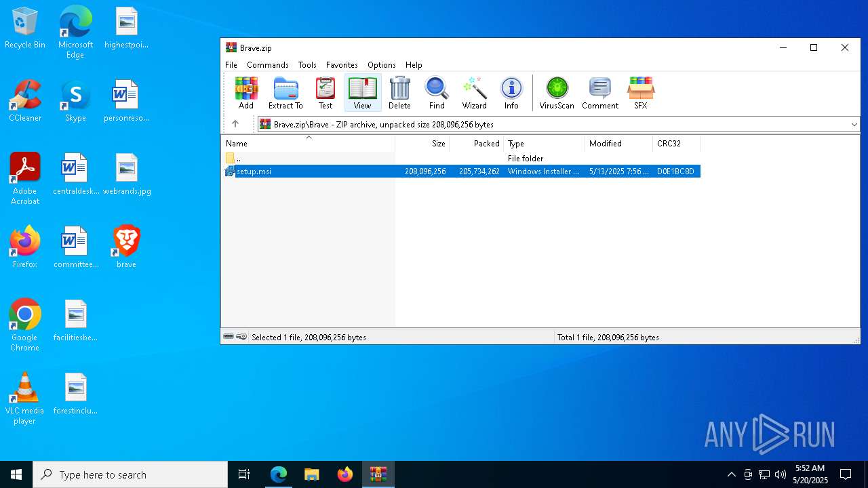Open File Explorer from the taskbar
868x488 pixels.
coord(312,474)
